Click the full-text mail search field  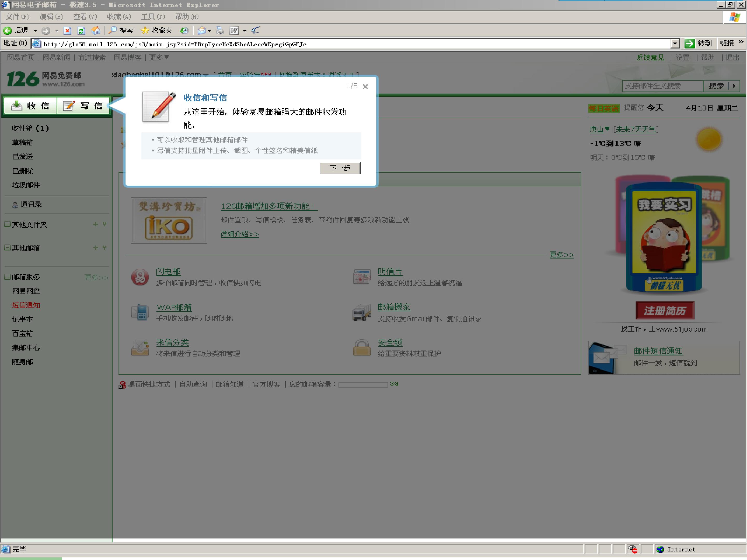tap(663, 86)
